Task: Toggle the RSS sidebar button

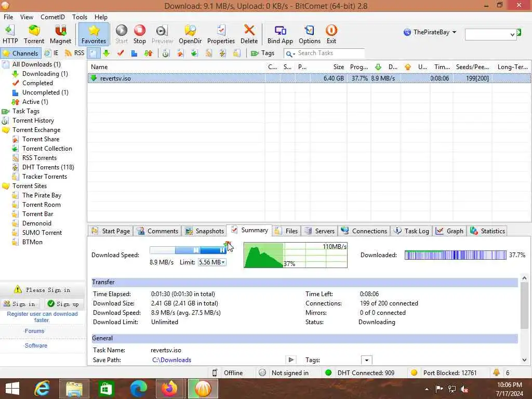Action: [74, 54]
